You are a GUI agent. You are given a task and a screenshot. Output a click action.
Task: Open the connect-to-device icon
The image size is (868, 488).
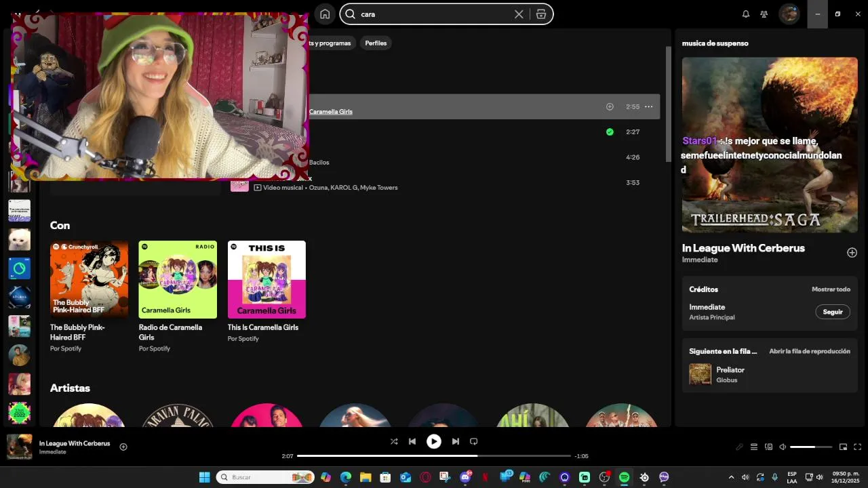[768, 447]
